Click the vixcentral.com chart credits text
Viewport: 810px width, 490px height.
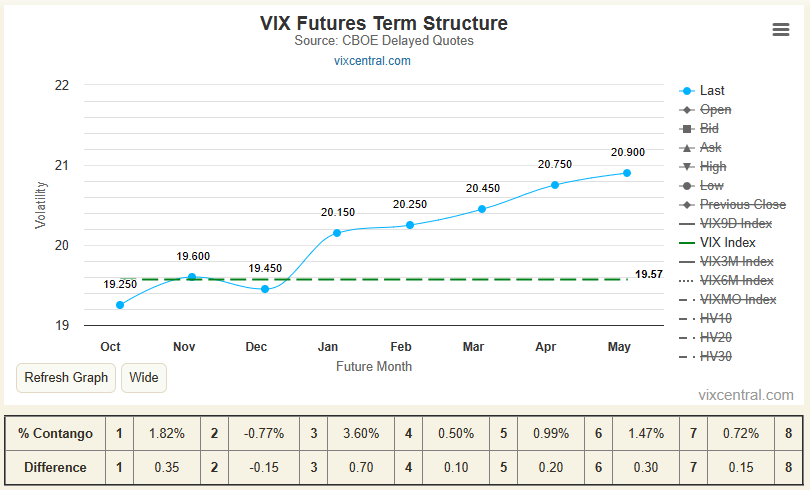(746, 395)
